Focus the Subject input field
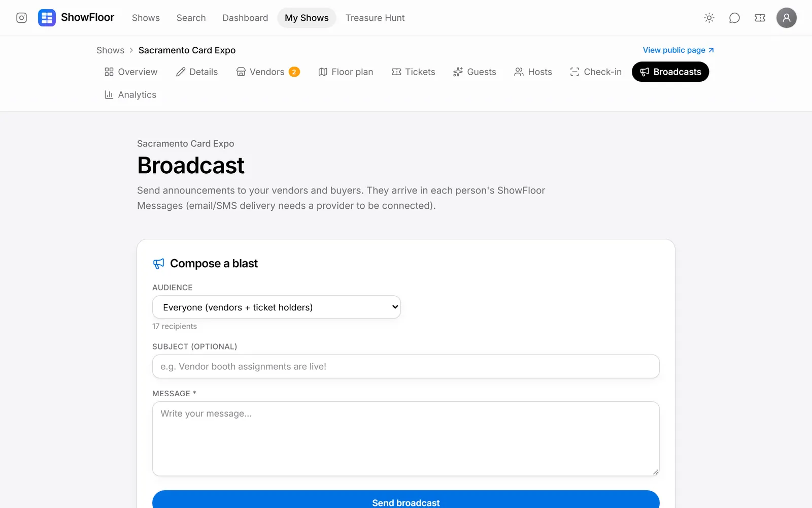This screenshot has width=812, height=508. [x=406, y=366]
